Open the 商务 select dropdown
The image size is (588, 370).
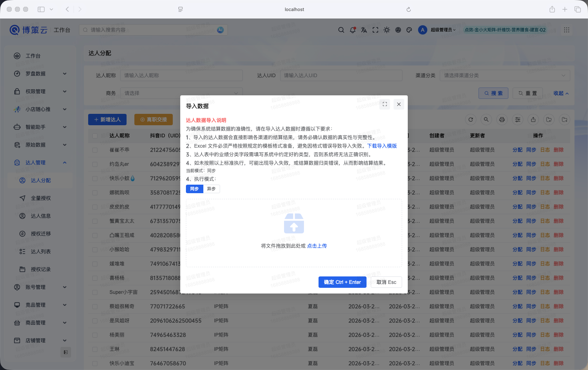tap(181, 93)
